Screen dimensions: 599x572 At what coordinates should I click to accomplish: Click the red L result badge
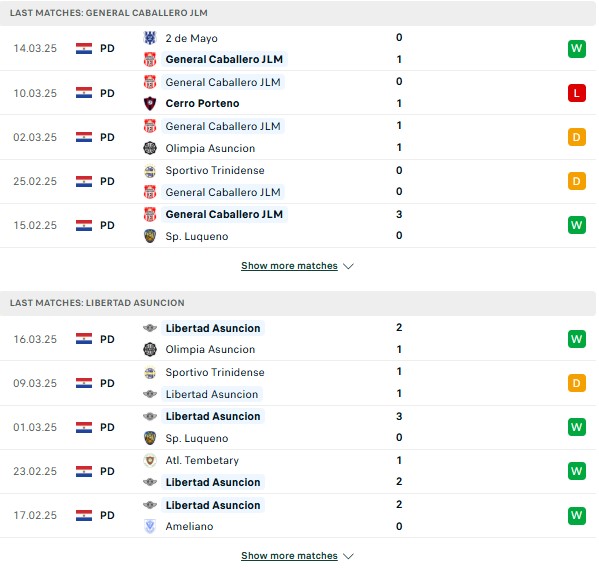click(576, 93)
